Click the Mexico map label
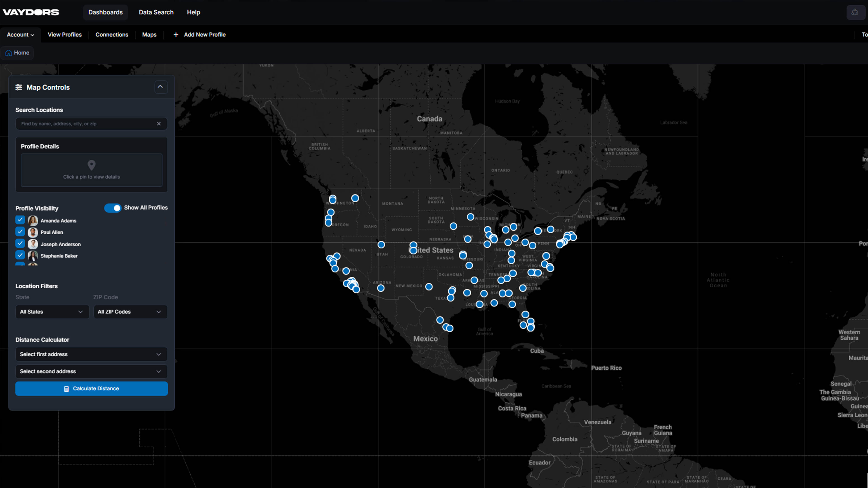This screenshot has height=488, width=868. tap(425, 339)
